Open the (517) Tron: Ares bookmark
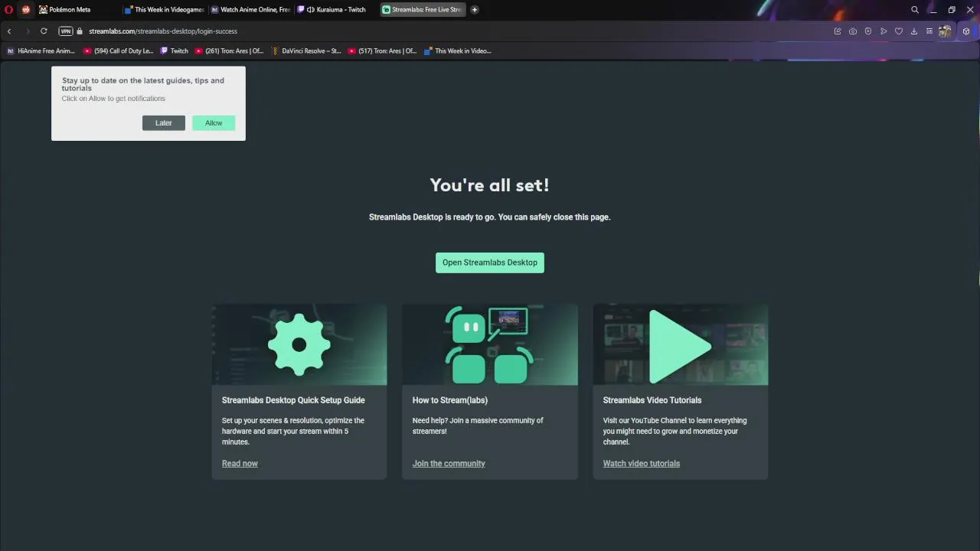Screen dimensions: 980x551 383,51
